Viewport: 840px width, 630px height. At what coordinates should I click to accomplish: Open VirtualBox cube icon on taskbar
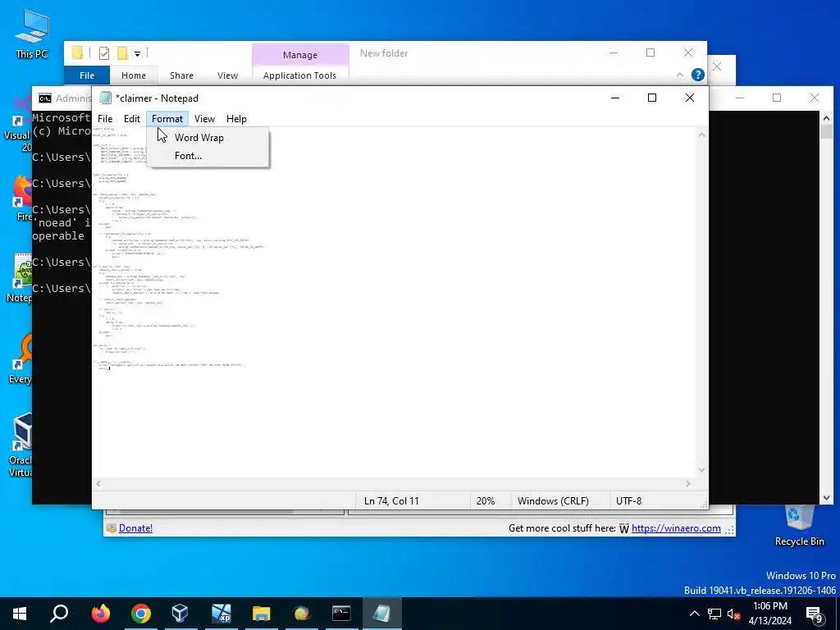[180, 614]
